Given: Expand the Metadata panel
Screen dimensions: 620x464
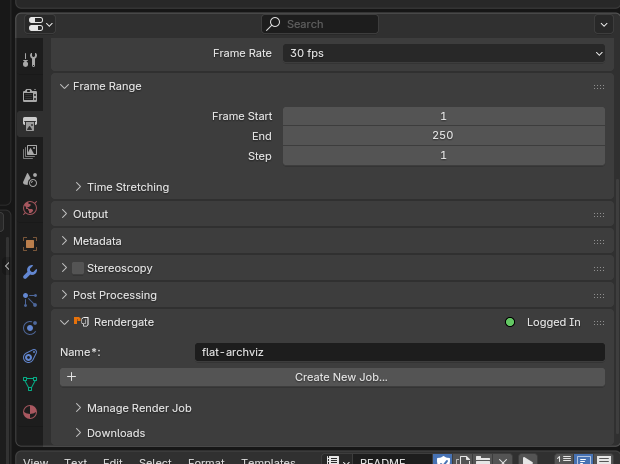Looking at the screenshot, I should [64, 241].
